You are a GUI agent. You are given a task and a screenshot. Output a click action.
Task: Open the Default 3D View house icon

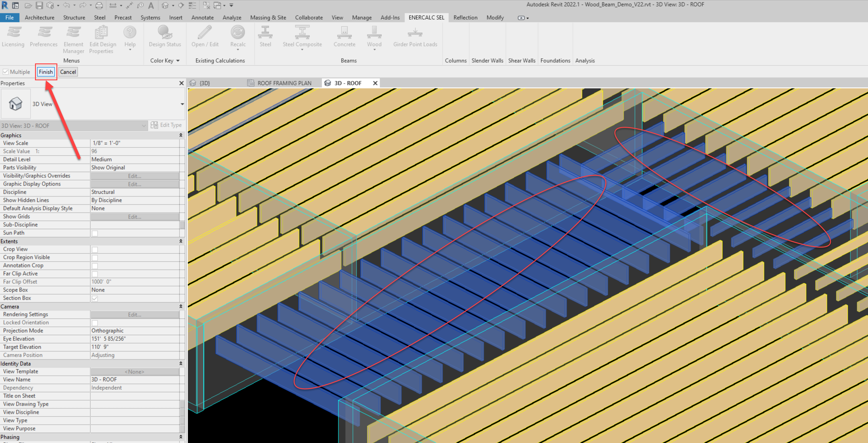(165, 5)
